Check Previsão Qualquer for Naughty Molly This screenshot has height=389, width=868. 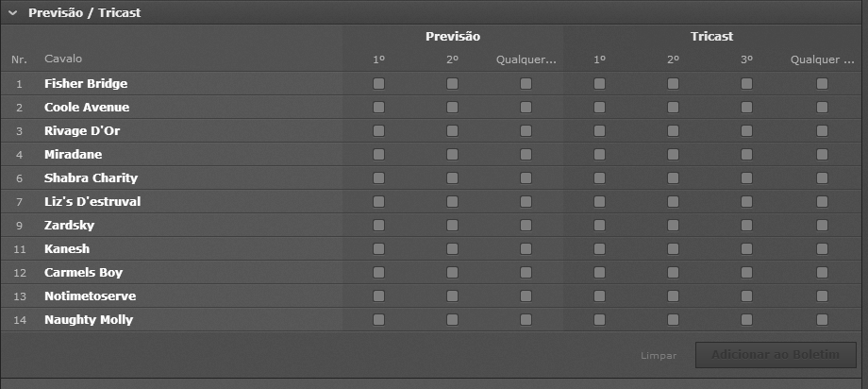tap(526, 320)
